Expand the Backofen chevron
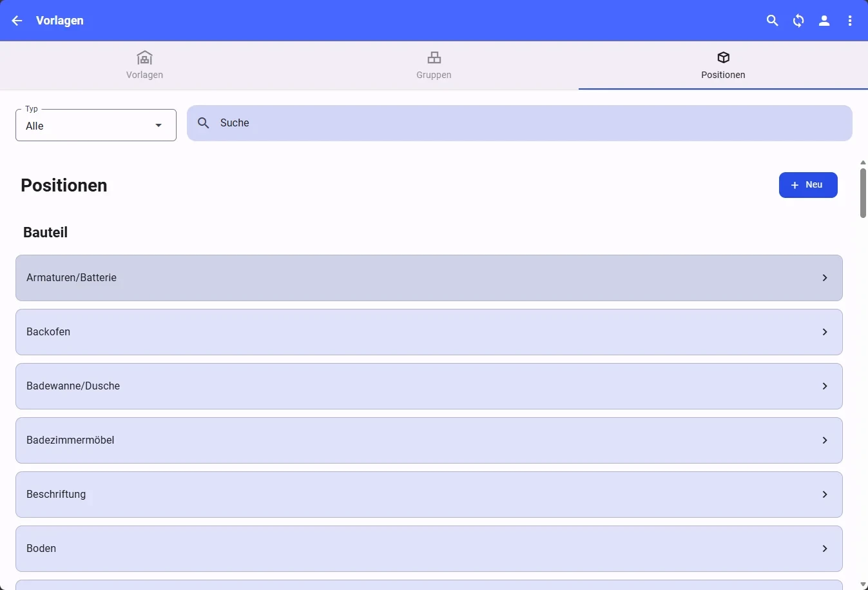868x590 pixels. tap(825, 332)
